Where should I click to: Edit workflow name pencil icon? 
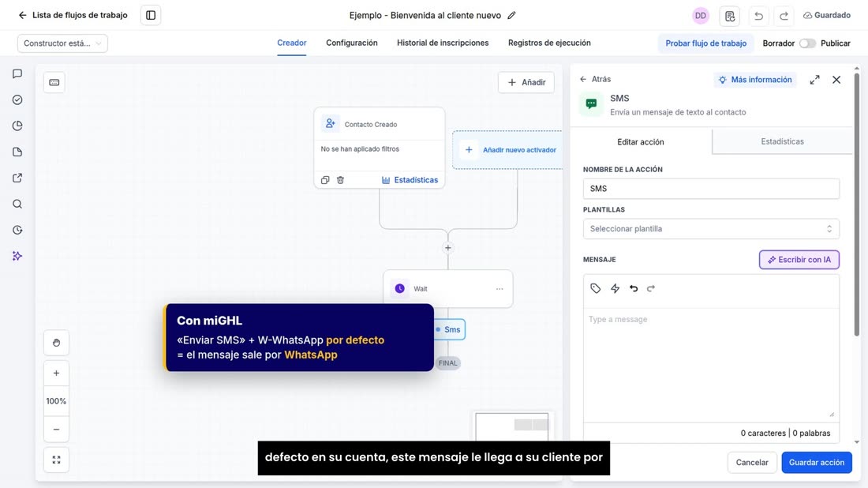coord(511,16)
